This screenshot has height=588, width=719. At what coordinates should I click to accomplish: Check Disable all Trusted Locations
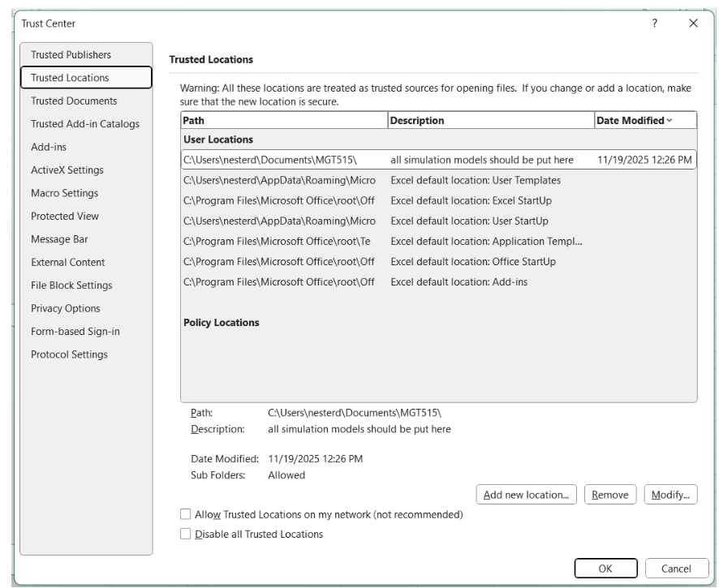pos(185,534)
